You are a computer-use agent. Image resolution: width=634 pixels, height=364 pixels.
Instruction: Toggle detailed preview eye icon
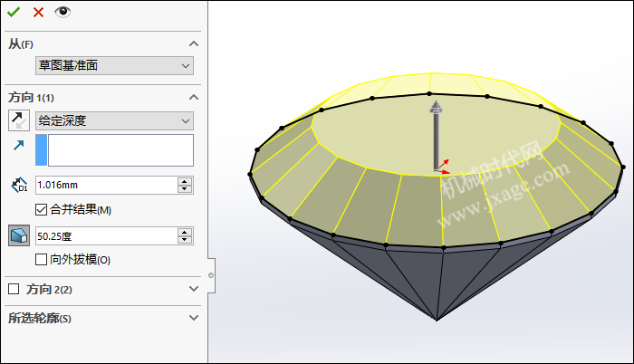62,12
